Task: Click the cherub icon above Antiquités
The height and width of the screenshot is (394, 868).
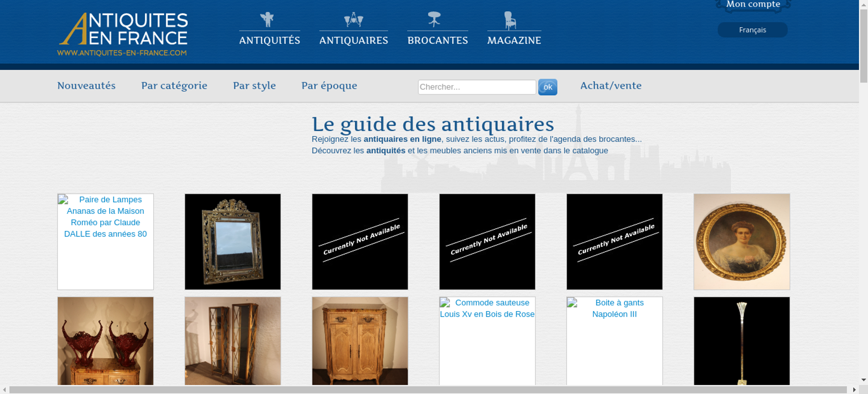Action: [267, 20]
